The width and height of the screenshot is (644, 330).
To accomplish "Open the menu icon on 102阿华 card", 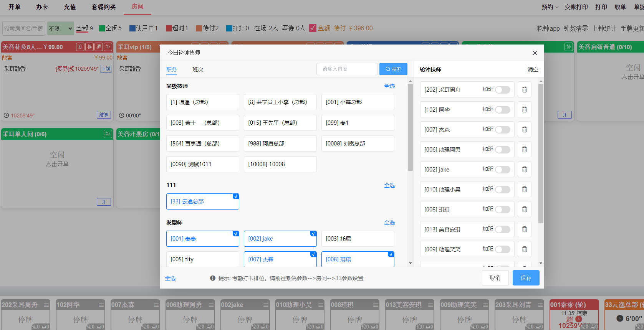I will (x=101, y=305).
